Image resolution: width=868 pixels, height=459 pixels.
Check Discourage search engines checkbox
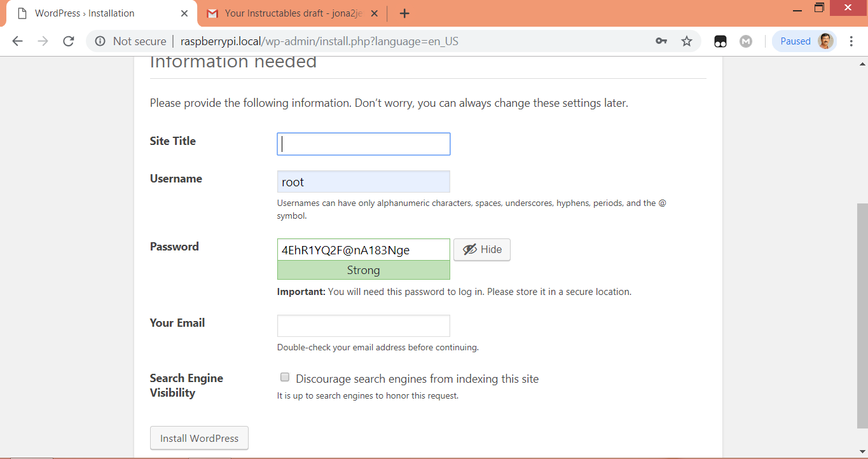point(285,378)
